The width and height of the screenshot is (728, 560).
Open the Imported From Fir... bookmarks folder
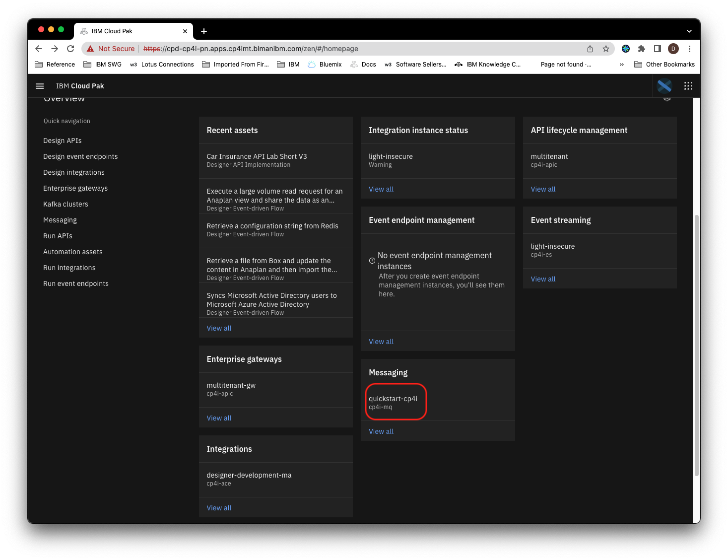[x=235, y=65]
